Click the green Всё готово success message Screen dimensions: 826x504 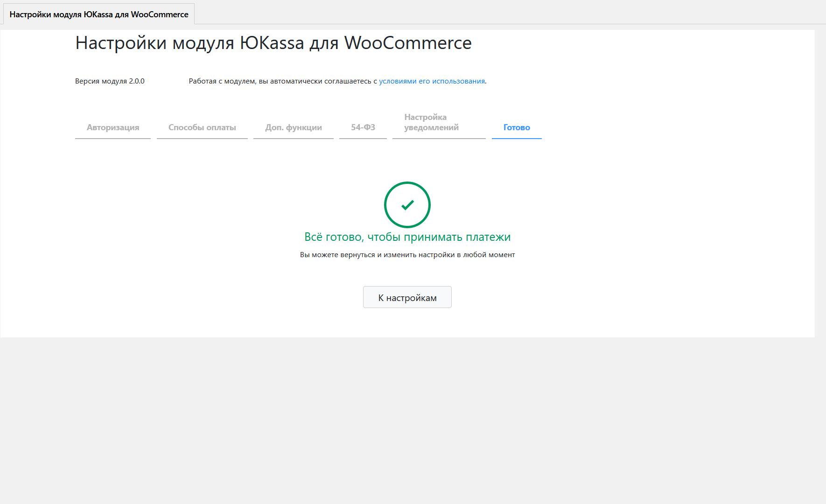407,237
